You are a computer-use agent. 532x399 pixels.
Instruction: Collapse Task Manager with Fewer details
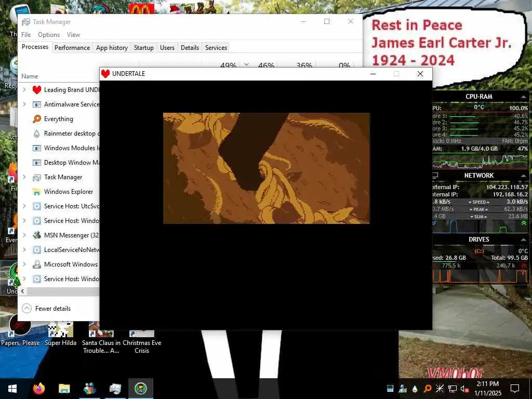coord(46,309)
